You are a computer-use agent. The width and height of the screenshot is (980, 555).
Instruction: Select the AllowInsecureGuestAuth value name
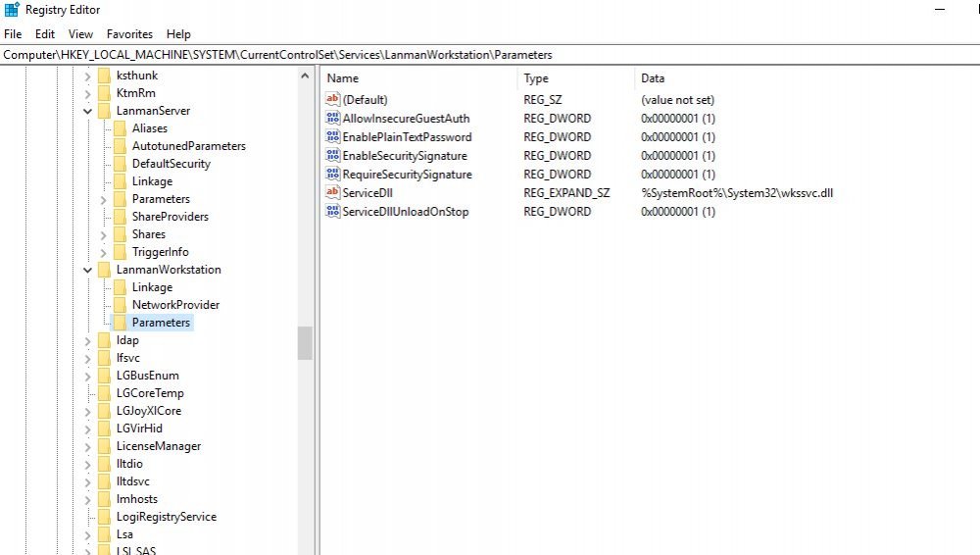tap(406, 119)
